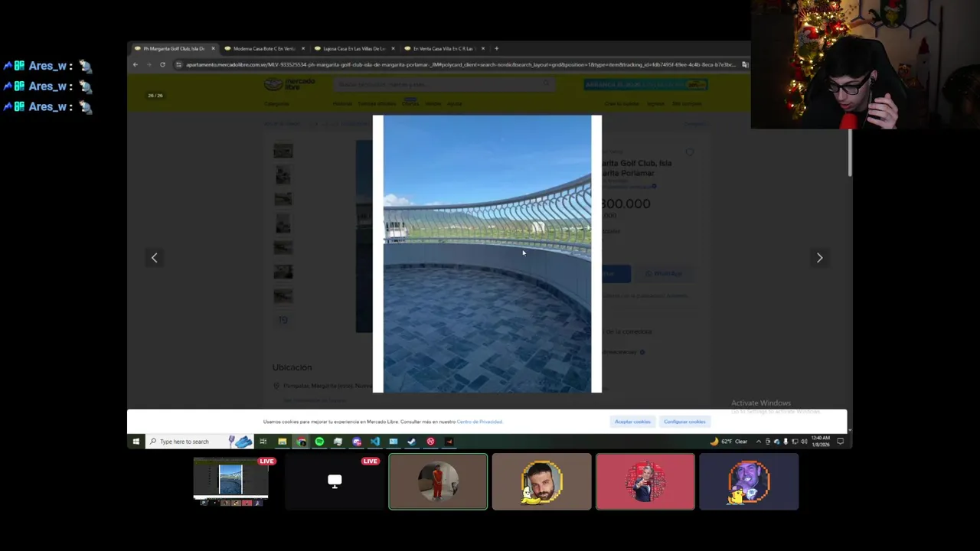
Task: Close the Ph Margarita Golf Club tab
Action: (213, 48)
